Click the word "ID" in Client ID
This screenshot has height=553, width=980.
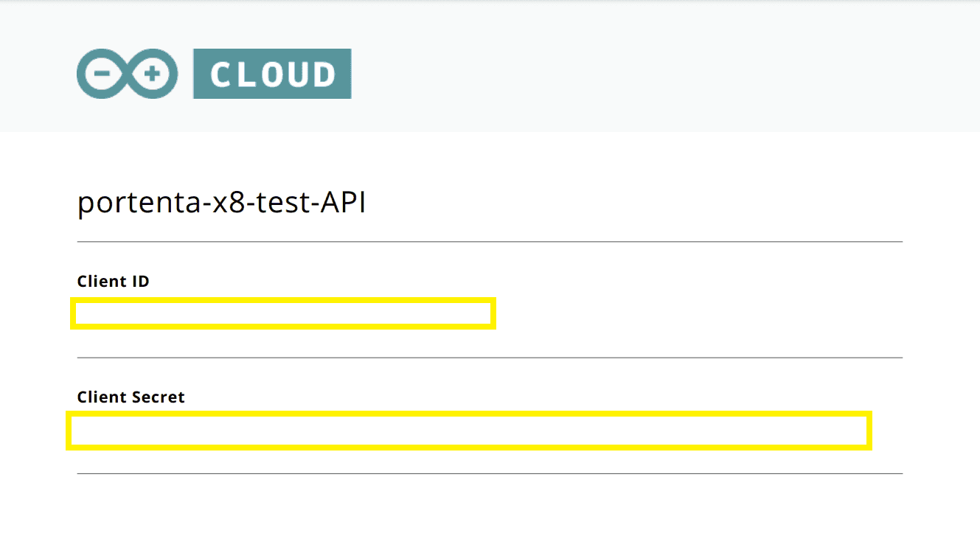pos(141,281)
